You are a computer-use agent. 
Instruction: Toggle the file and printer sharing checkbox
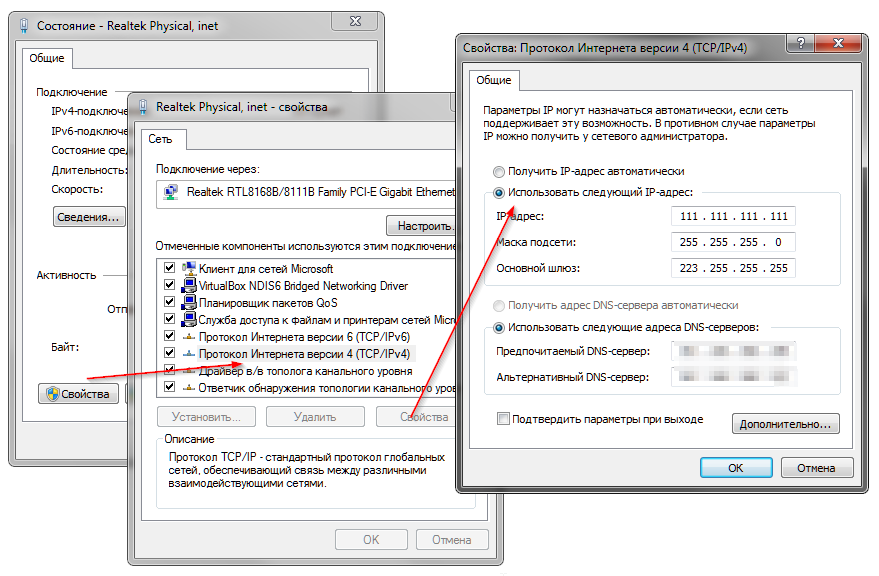tap(169, 319)
